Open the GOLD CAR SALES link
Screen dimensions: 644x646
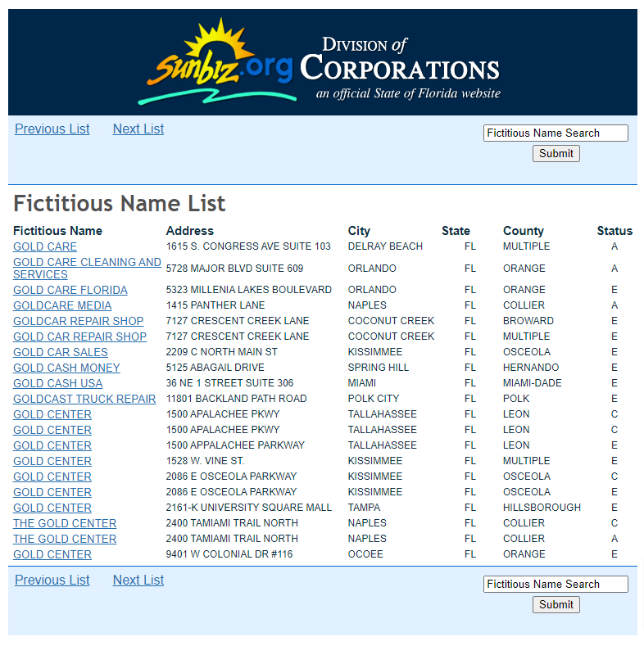[x=60, y=352]
